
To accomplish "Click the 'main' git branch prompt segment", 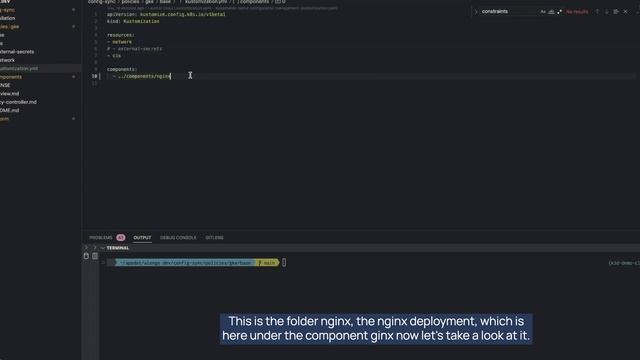I will 267,263.
